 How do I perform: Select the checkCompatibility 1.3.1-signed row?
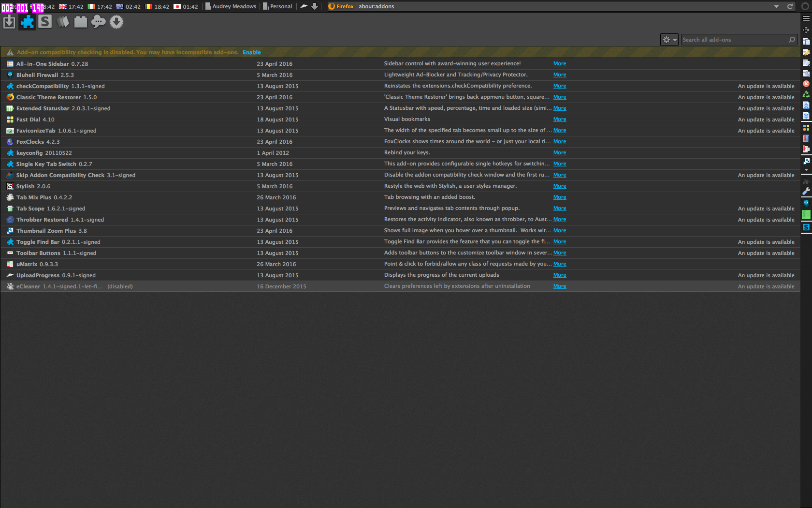(x=400, y=86)
